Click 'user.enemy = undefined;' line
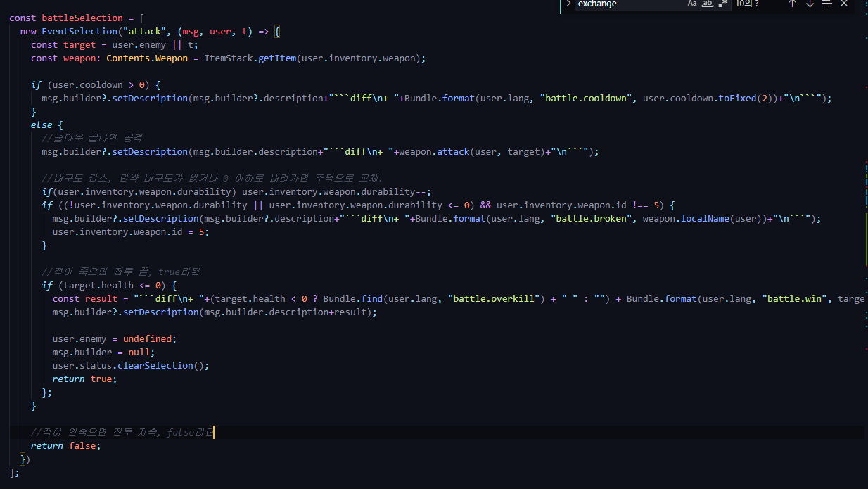The image size is (868, 489). (115, 338)
